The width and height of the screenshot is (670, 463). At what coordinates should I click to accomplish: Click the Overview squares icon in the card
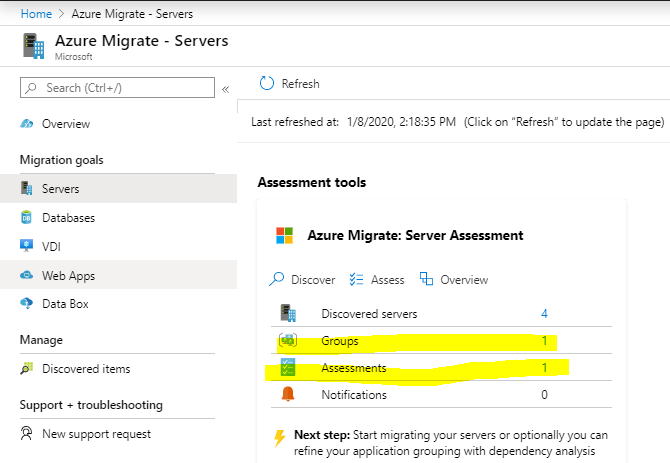click(426, 278)
